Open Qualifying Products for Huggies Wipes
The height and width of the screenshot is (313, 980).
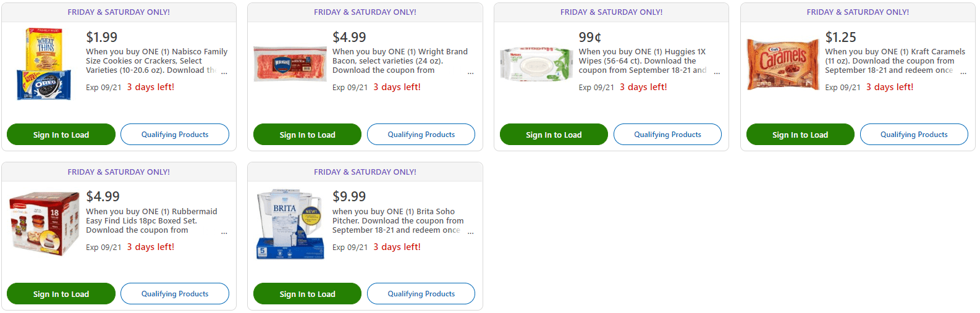[667, 135]
